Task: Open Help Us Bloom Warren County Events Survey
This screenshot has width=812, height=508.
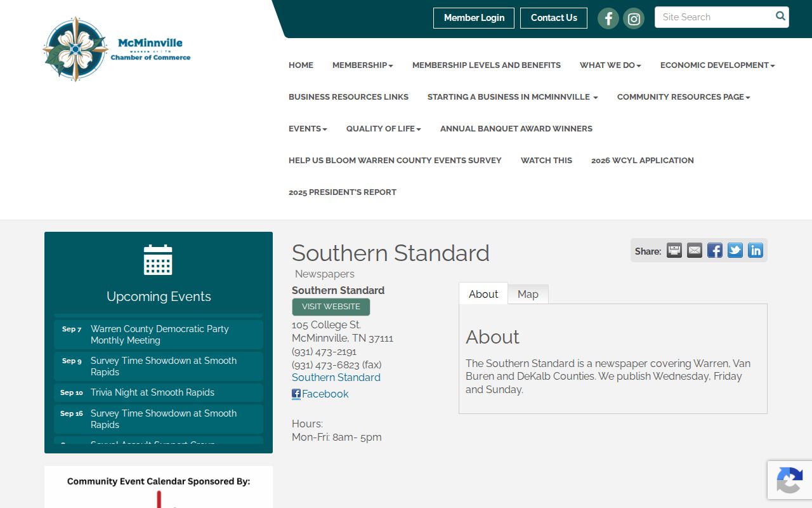Action: [x=395, y=160]
